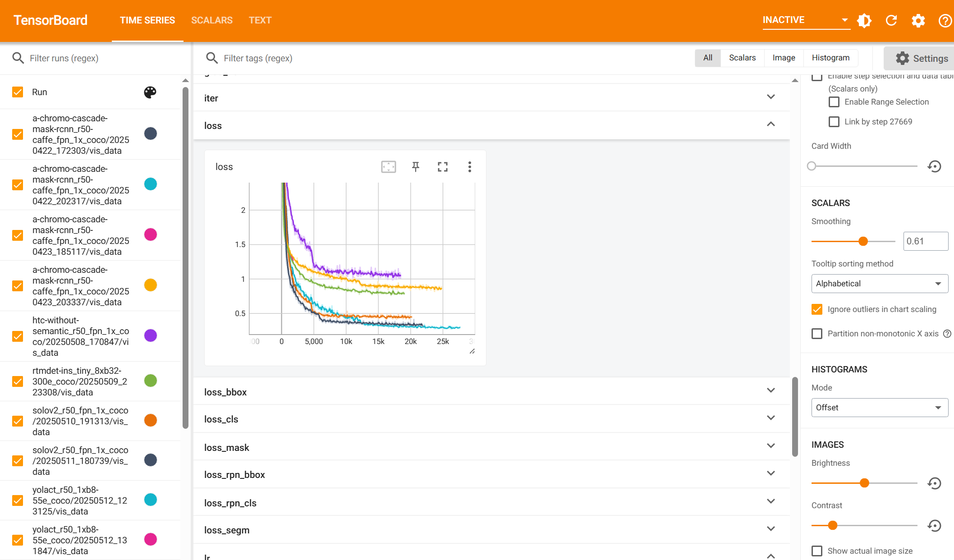Open the loss chart options menu
The width and height of the screenshot is (954, 560).
tap(469, 166)
